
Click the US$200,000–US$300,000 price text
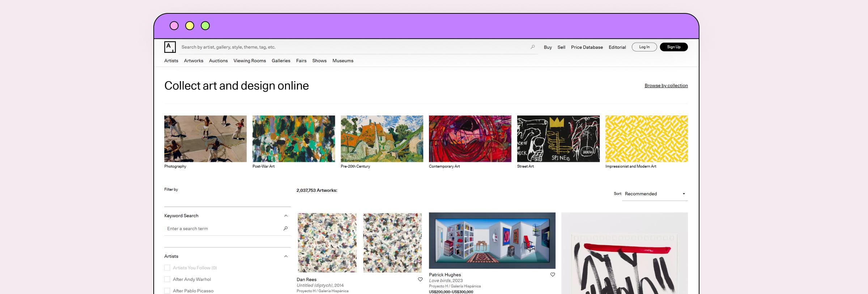tap(451, 292)
